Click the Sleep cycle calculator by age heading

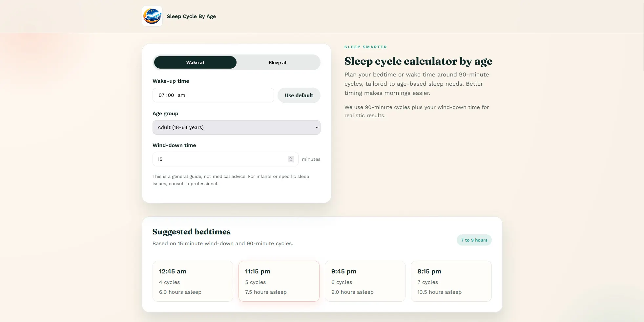418,61
